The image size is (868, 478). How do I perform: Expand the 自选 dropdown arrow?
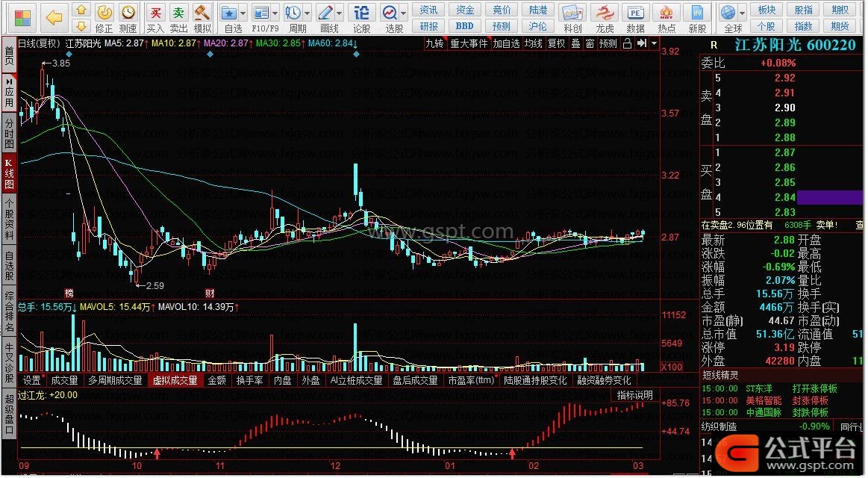pyautogui.click(x=243, y=13)
